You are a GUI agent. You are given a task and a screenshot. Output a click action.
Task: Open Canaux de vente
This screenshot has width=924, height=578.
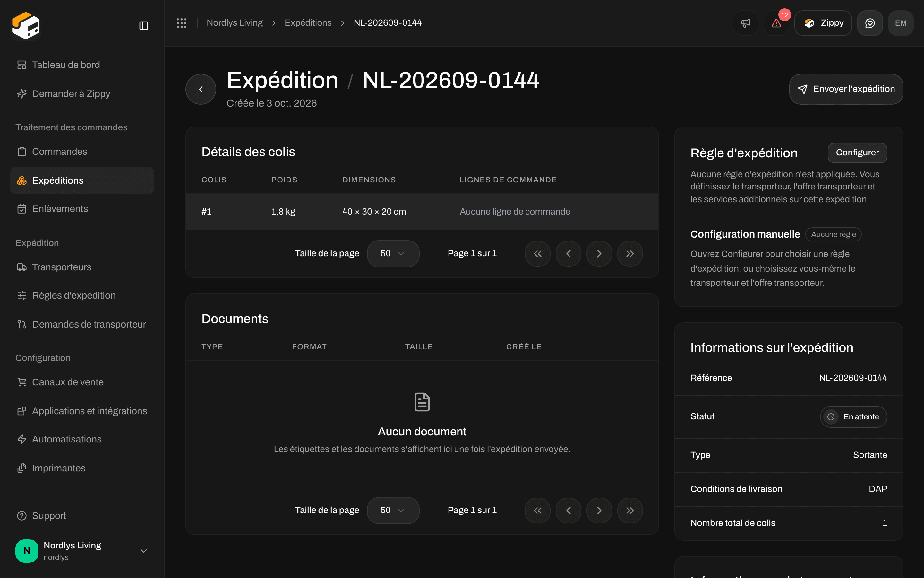click(82, 382)
